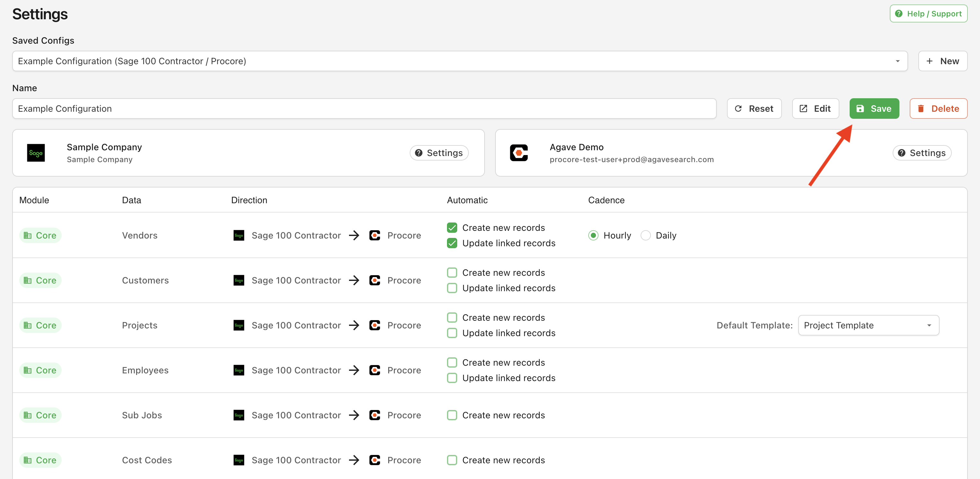This screenshot has height=479, width=980.
Task: Click the Procore logo in Agave Demo card
Action: pyautogui.click(x=519, y=152)
